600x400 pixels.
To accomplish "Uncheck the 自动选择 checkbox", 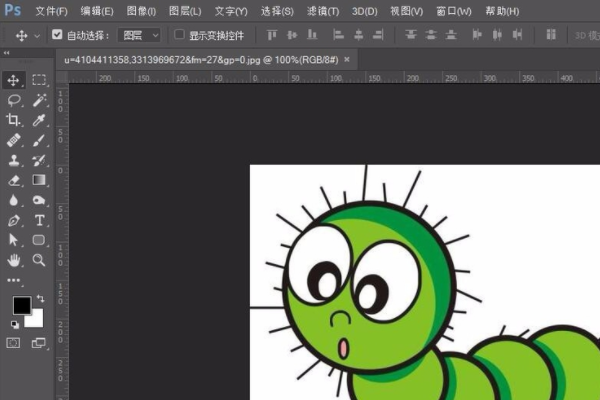I will click(57, 35).
